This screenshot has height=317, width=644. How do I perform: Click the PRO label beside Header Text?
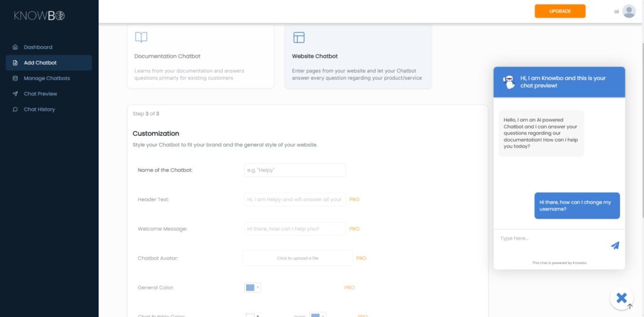(x=354, y=199)
